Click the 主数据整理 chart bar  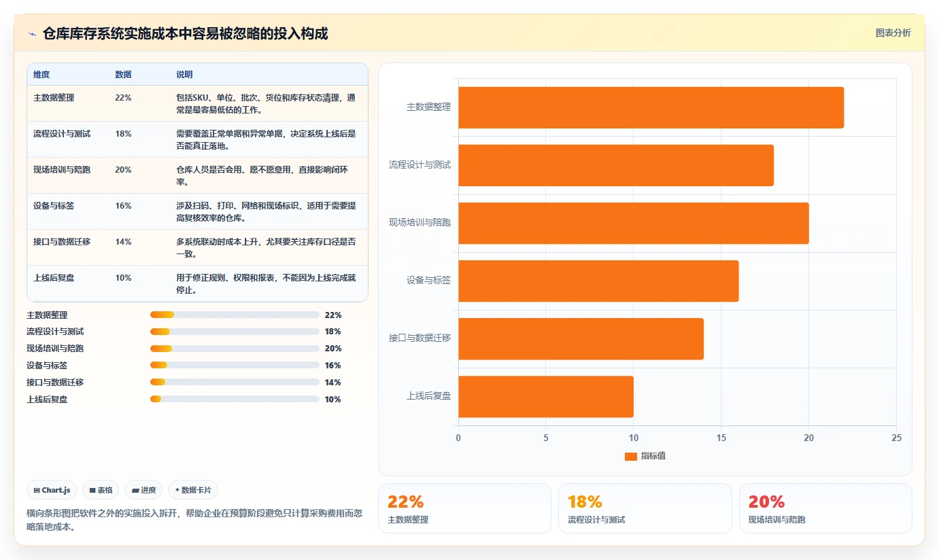[x=651, y=107]
